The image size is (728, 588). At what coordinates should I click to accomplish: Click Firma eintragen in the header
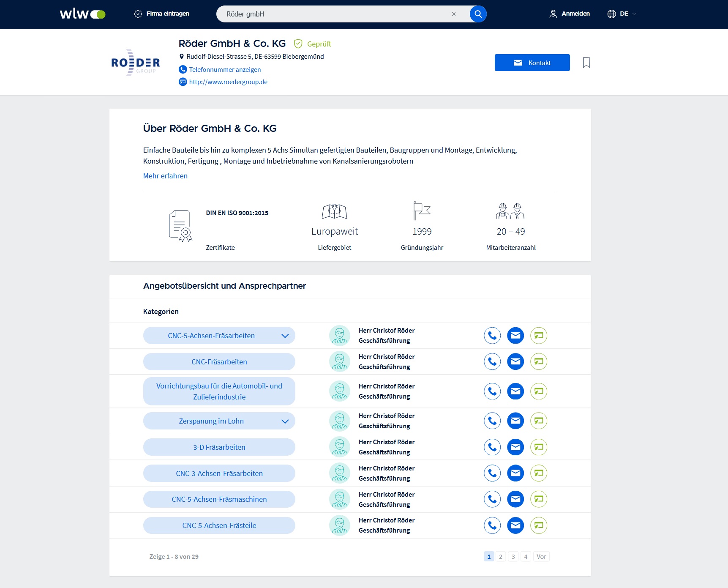(x=161, y=14)
